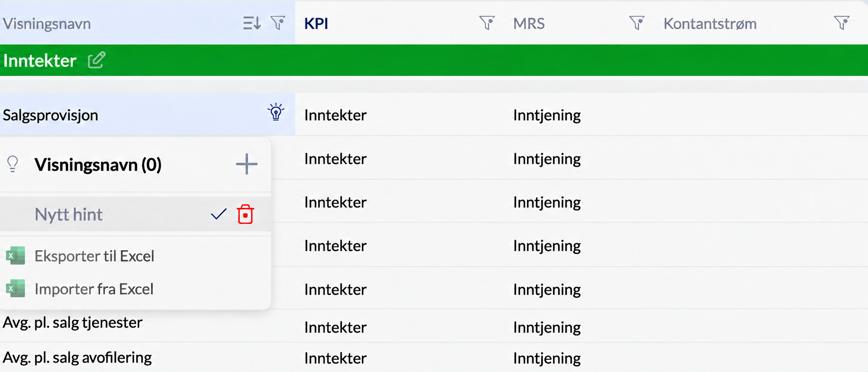
Task: Click Inntekter cell in Avg. pl. salg tjenester row
Action: [335, 327]
